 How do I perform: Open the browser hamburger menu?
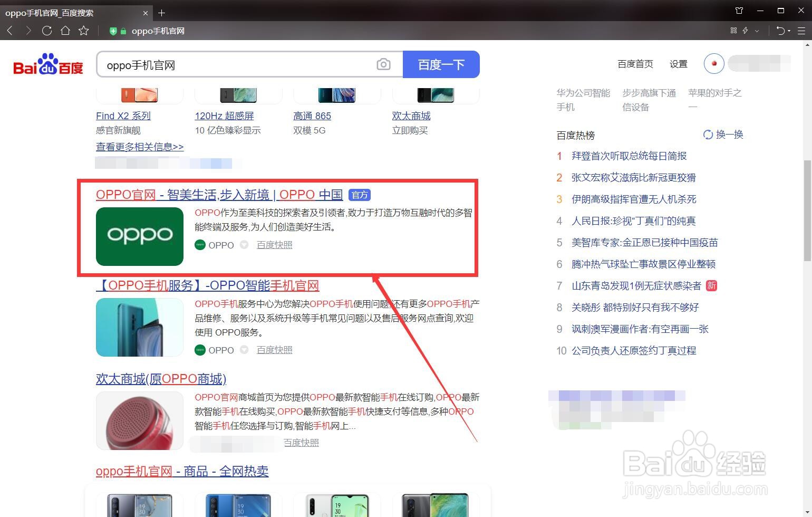(801, 31)
